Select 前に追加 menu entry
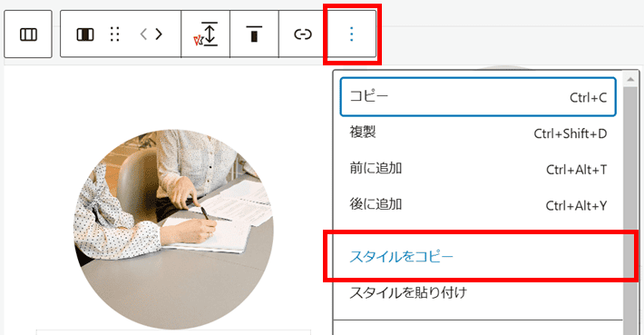The height and width of the screenshot is (335, 644). 478,169
